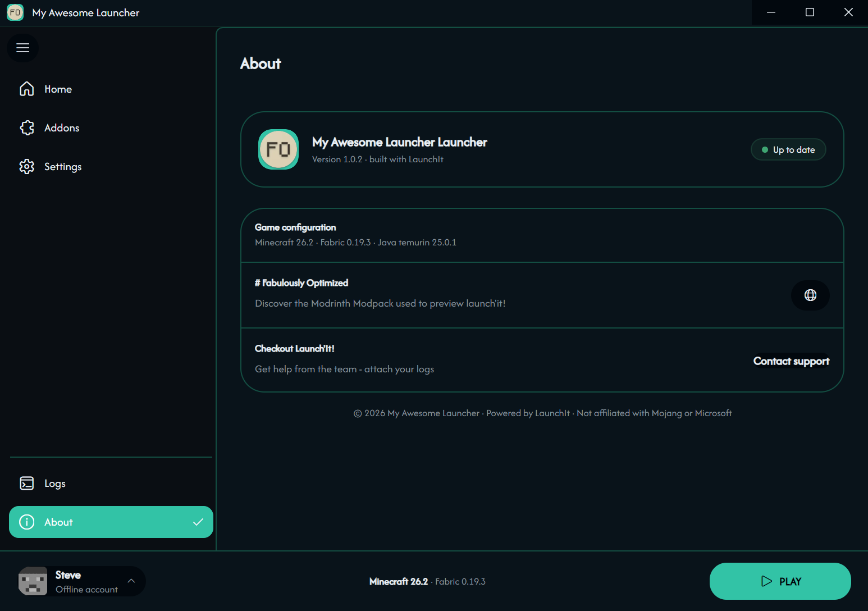The height and width of the screenshot is (611, 868).
Task: Launch the game with PLAY button
Action: 780,581
